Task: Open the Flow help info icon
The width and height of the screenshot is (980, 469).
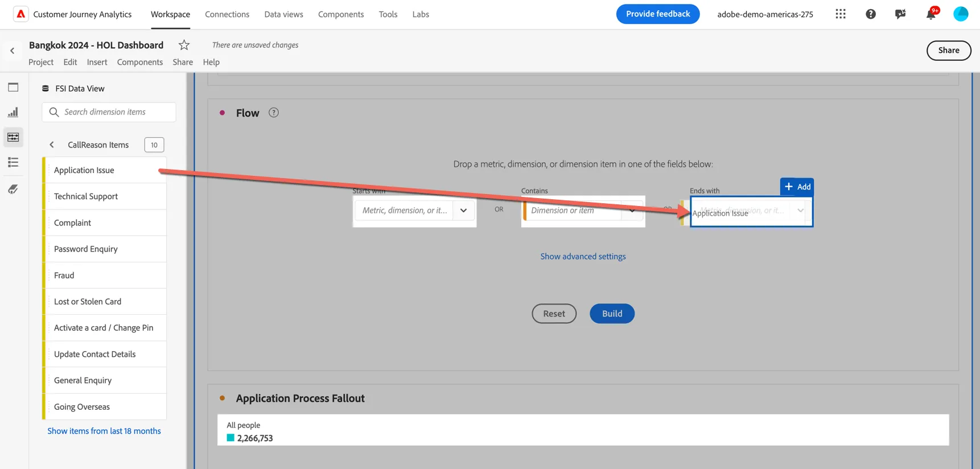Action: click(x=274, y=113)
